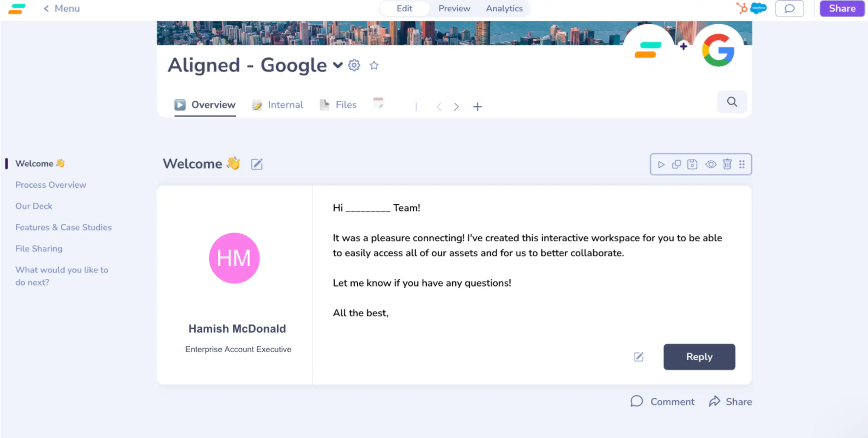The image size is (868, 438).
Task: Click play icon in section toolbar
Action: [661, 164]
